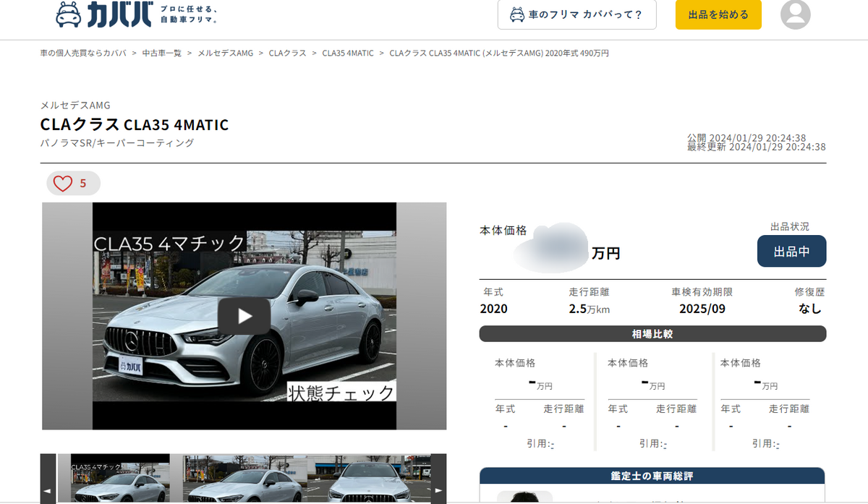The width and height of the screenshot is (868, 504).
Task: Select the third thumbnail, front view
Action: (369, 478)
